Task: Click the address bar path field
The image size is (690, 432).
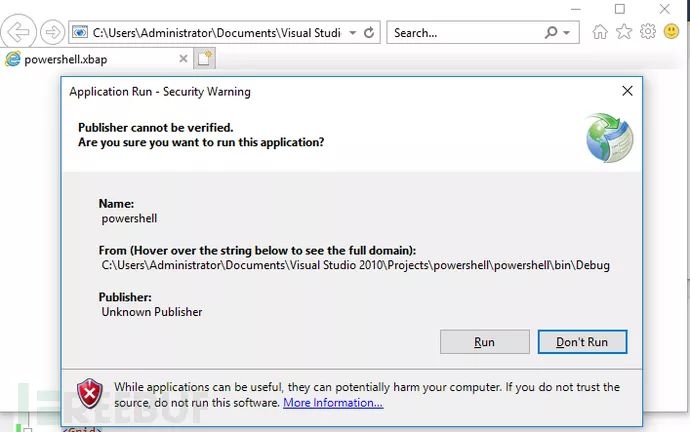Action: tap(210, 32)
